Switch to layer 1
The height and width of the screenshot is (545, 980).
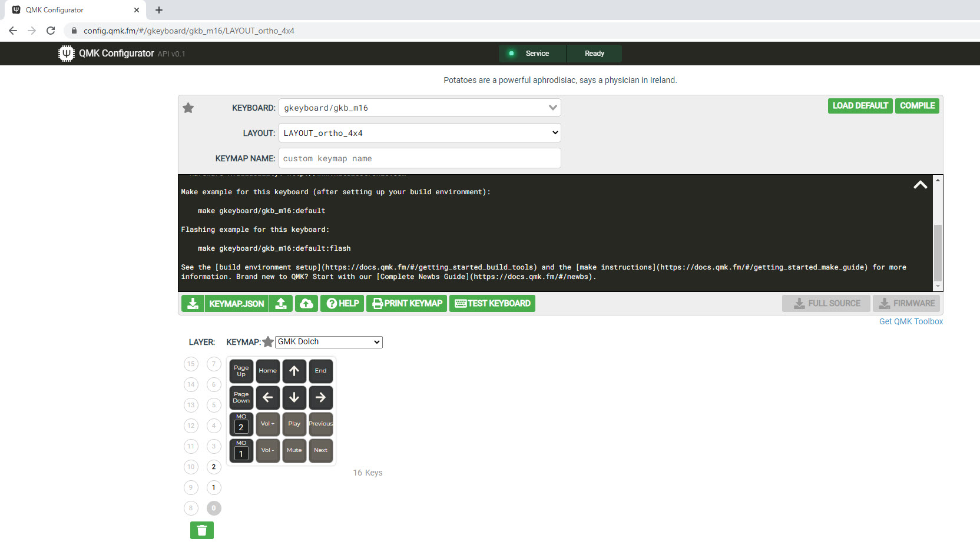(214, 487)
